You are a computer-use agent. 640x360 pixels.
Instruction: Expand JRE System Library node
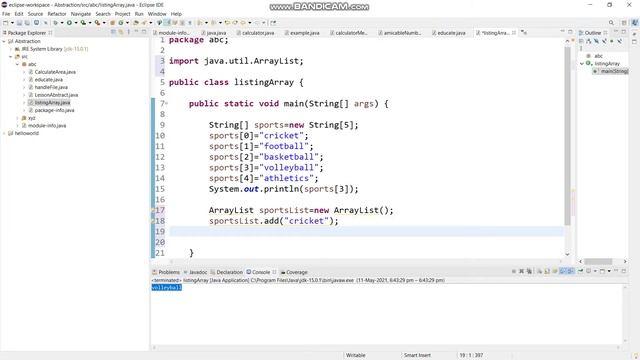tap(11, 49)
